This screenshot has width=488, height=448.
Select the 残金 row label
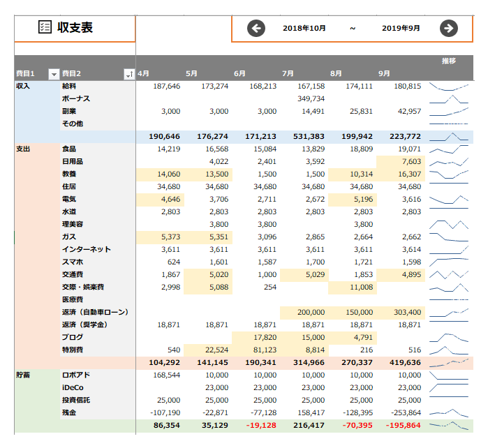(69, 412)
